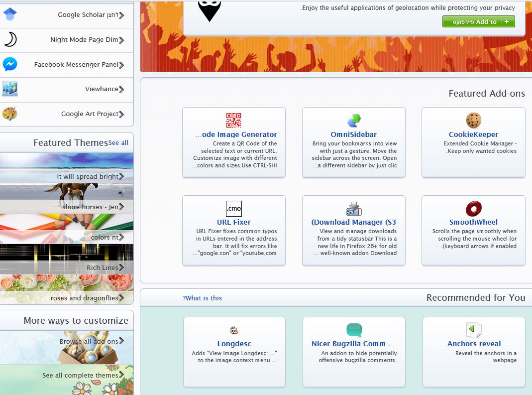Click the Google Scholar graduation cap icon
The image size is (532, 395).
(10, 14)
